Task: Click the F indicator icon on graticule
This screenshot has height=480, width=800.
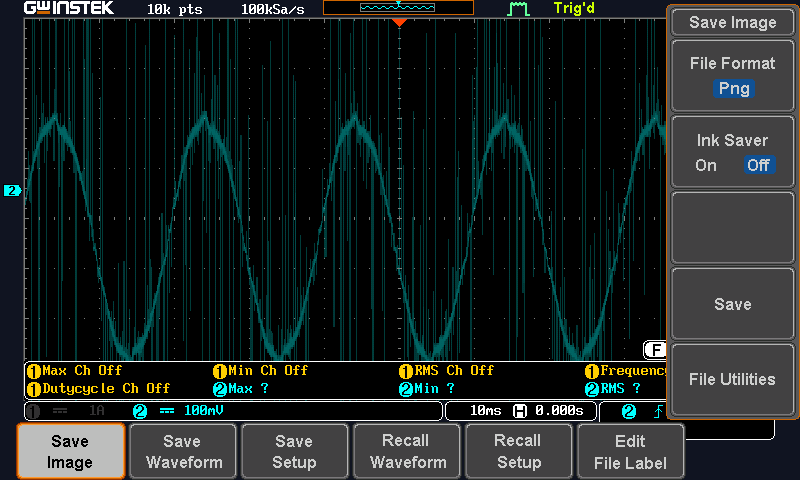Action: point(655,350)
